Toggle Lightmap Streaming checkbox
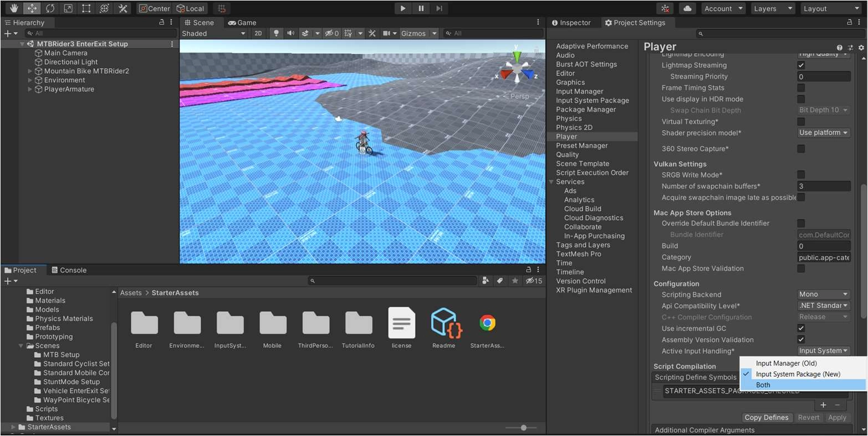Viewport: 868px width, 436px height. pyautogui.click(x=801, y=65)
